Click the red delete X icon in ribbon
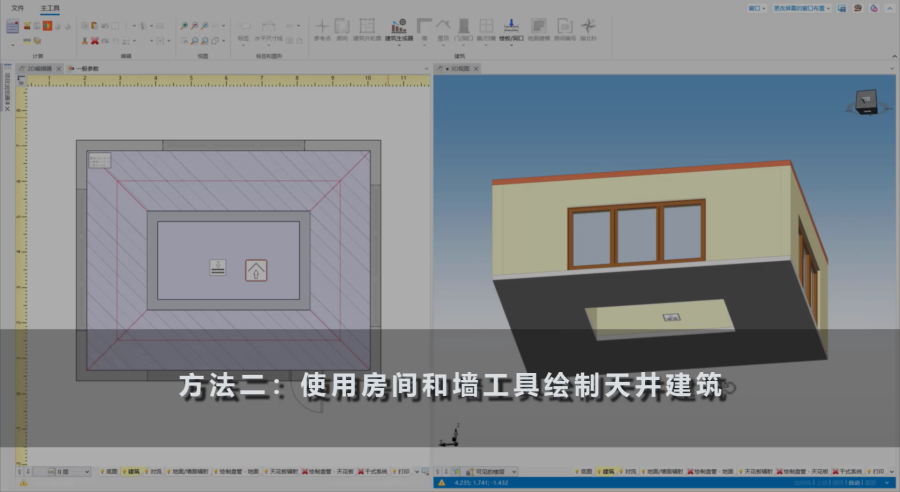 [95, 41]
